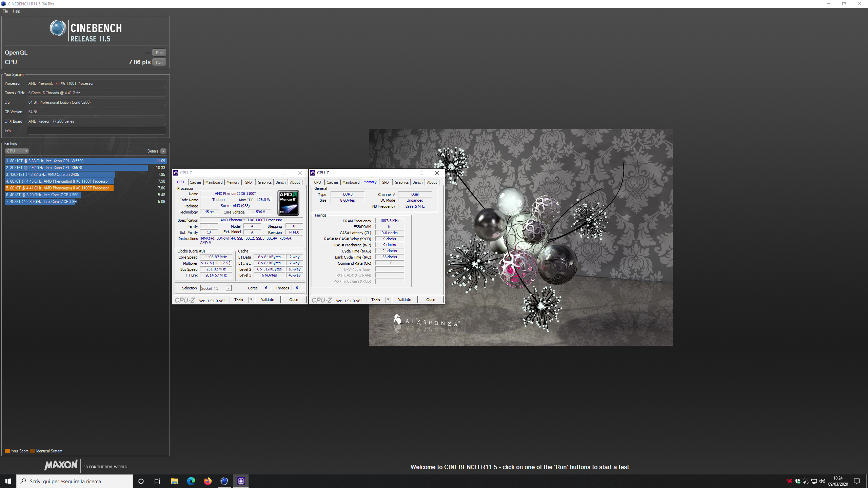868x488 pixels.
Task: Select About tab in right CPU-Z window
Action: [x=432, y=182]
